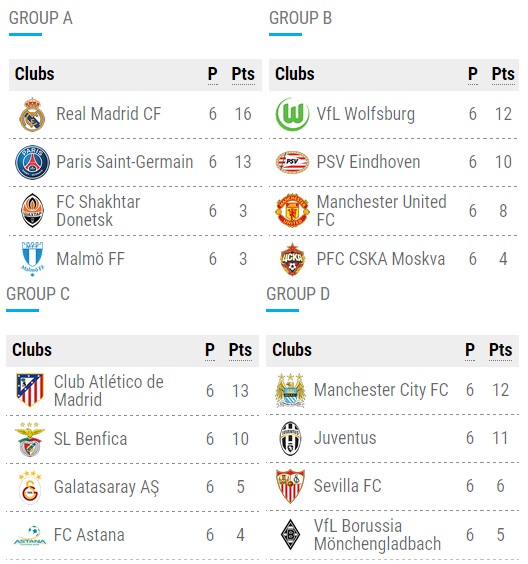528x564 pixels.
Task: Click the PSV Eindhoven team name
Action: [x=368, y=162]
